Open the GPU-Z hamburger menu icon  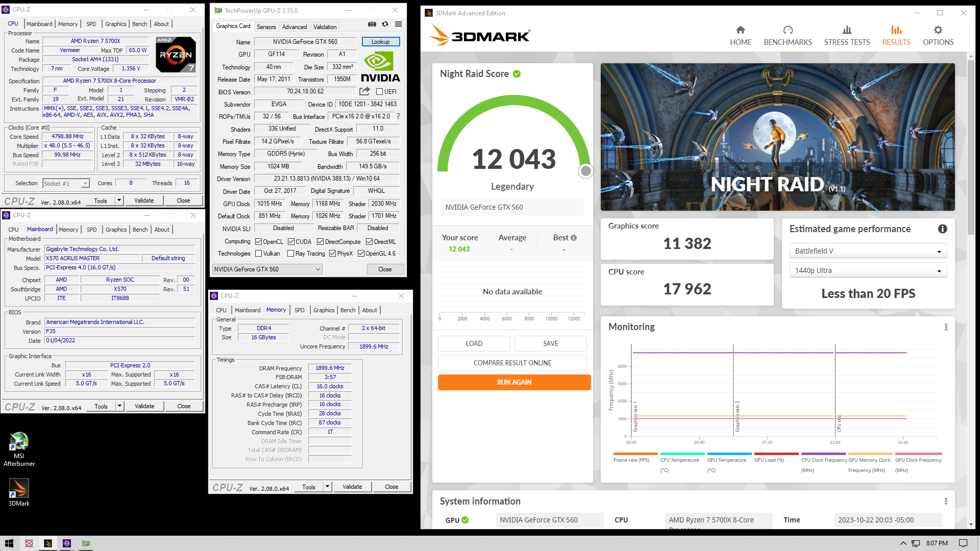coord(399,24)
